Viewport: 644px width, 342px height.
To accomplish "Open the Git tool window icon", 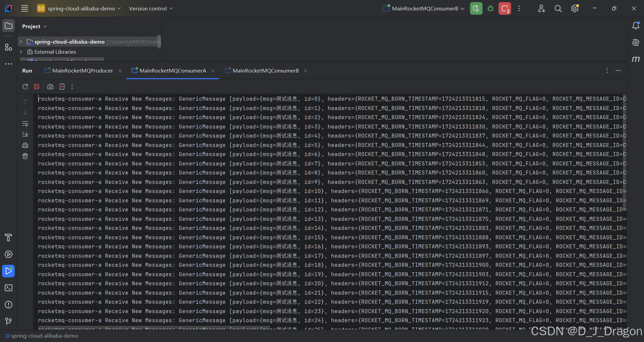I will point(8,321).
